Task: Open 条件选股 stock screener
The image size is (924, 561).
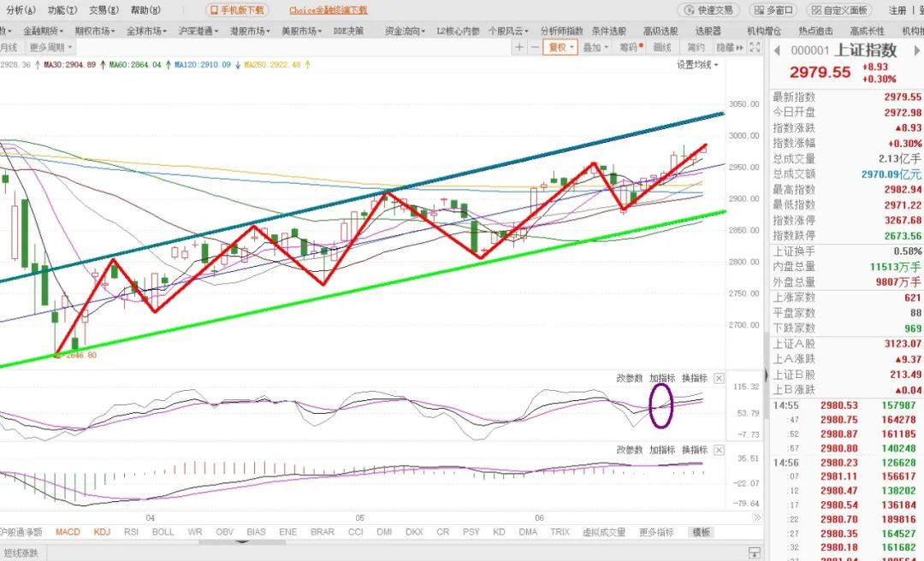Action: [x=609, y=31]
